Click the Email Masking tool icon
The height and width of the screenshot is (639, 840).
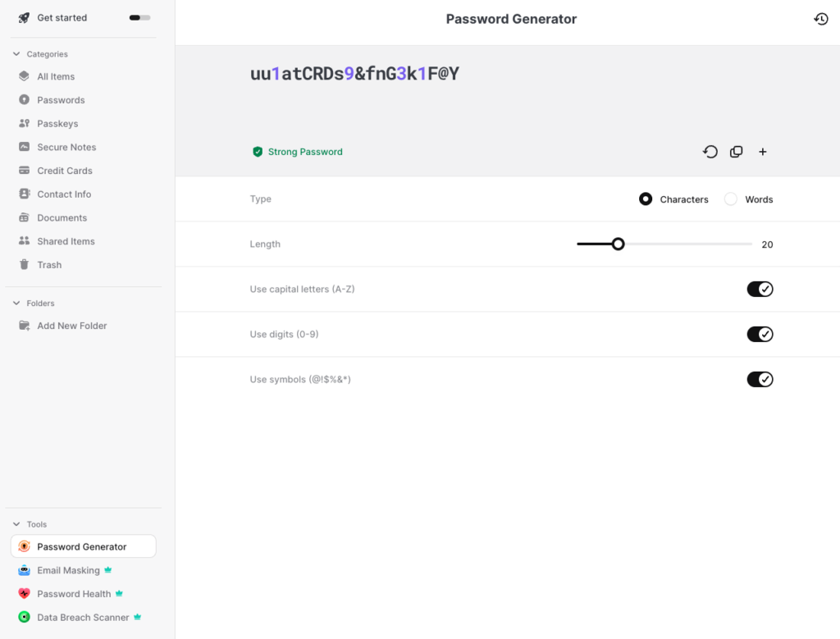tap(24, 570)
